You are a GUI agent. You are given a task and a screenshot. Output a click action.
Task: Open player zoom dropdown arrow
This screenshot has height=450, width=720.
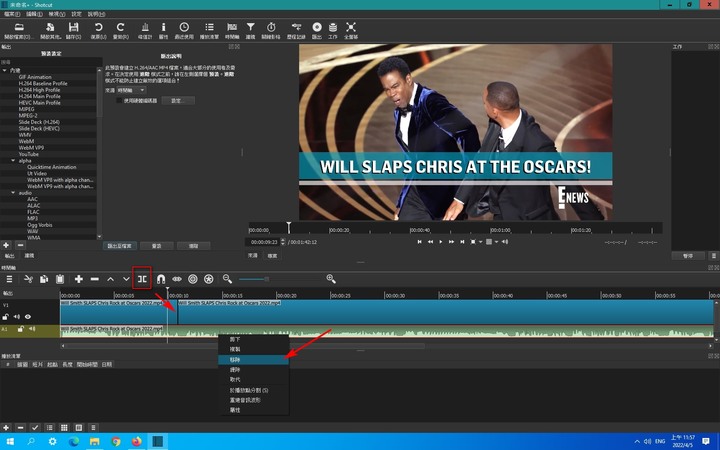(x=480, y=242)
